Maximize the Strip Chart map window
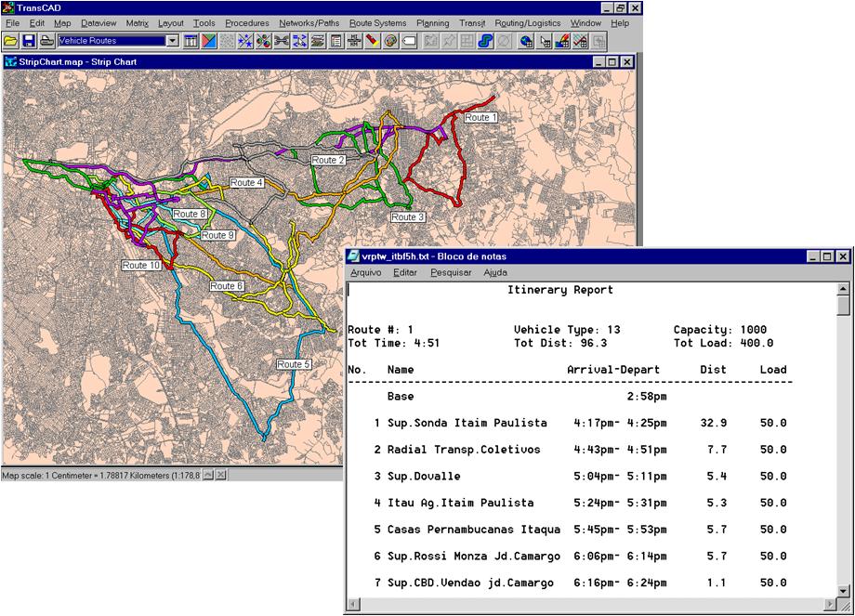The image size is (855, 616). (x=612, y=62)
